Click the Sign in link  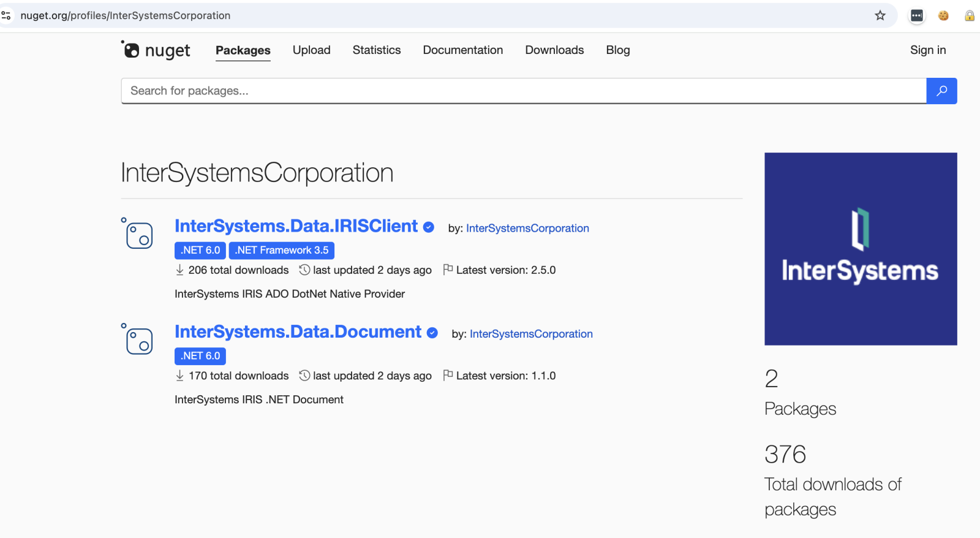(x=928, y=50)
